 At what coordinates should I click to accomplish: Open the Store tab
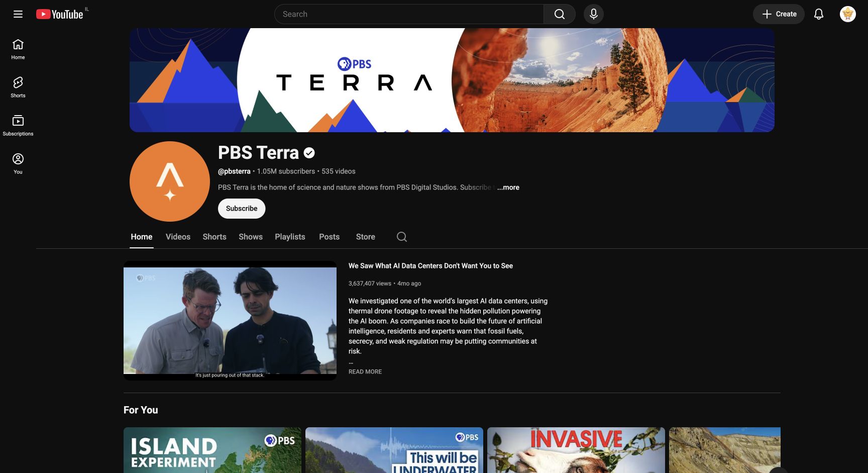[366, 237]
